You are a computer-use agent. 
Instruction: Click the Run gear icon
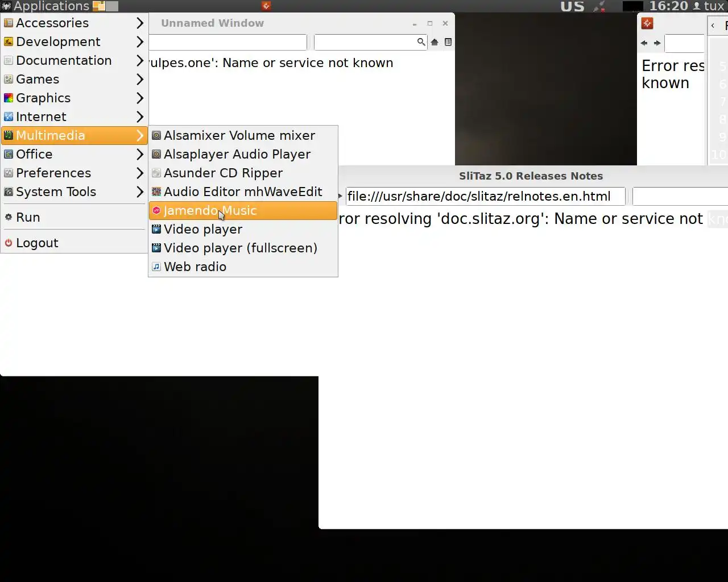coord(9,218)
